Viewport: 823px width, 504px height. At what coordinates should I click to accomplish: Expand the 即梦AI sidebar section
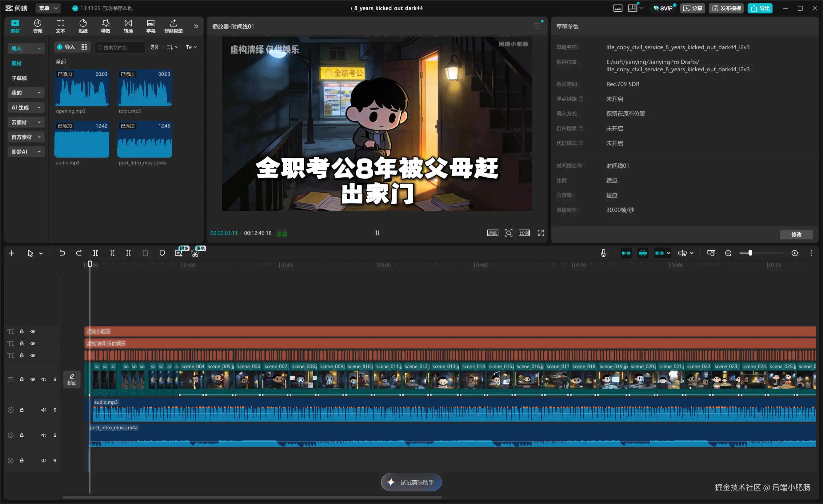(26, 152)
